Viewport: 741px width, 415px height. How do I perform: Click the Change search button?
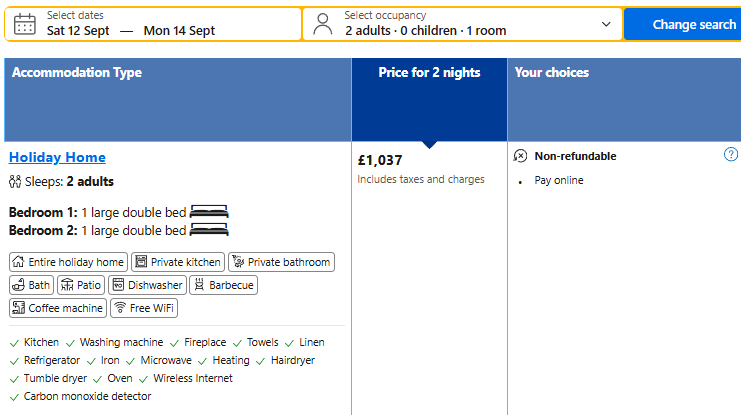(x=683, y=25)
